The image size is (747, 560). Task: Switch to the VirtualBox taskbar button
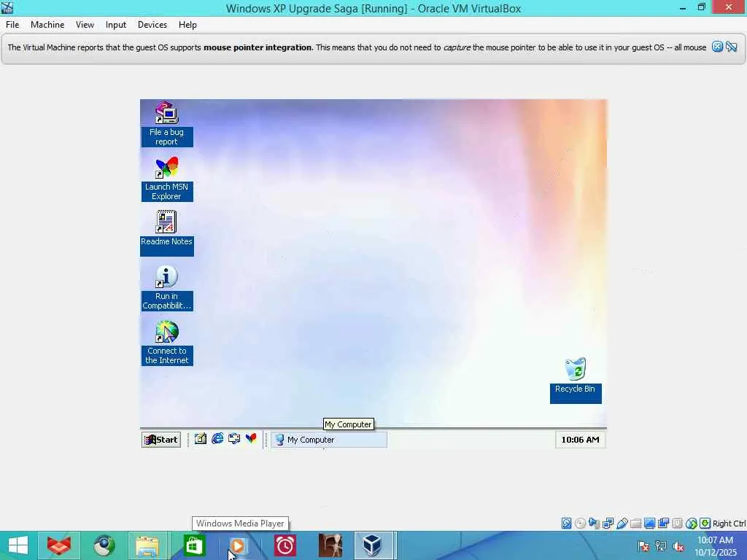[x=375, y=545]
